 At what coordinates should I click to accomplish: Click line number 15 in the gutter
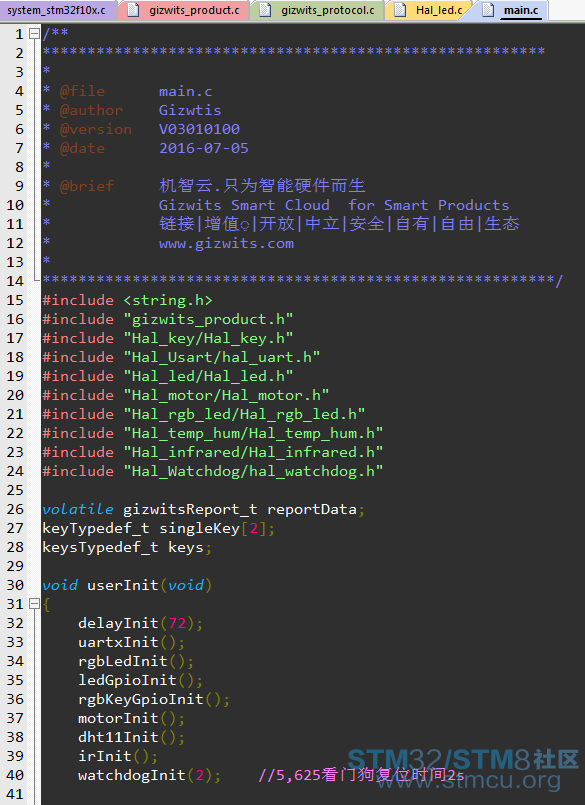[15, 300]
